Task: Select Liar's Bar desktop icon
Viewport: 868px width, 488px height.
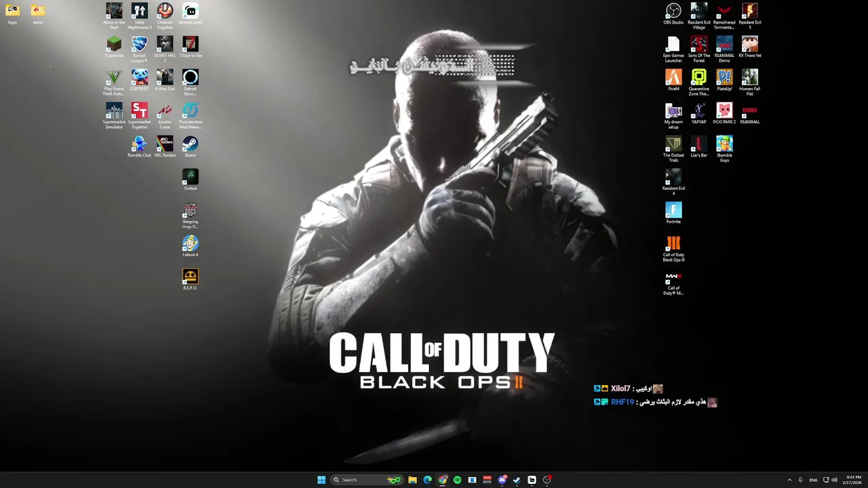Action: [699, 147]
